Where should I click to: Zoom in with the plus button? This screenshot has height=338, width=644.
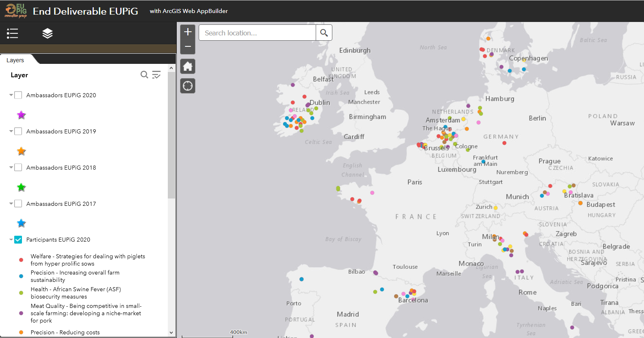point(188,32)
